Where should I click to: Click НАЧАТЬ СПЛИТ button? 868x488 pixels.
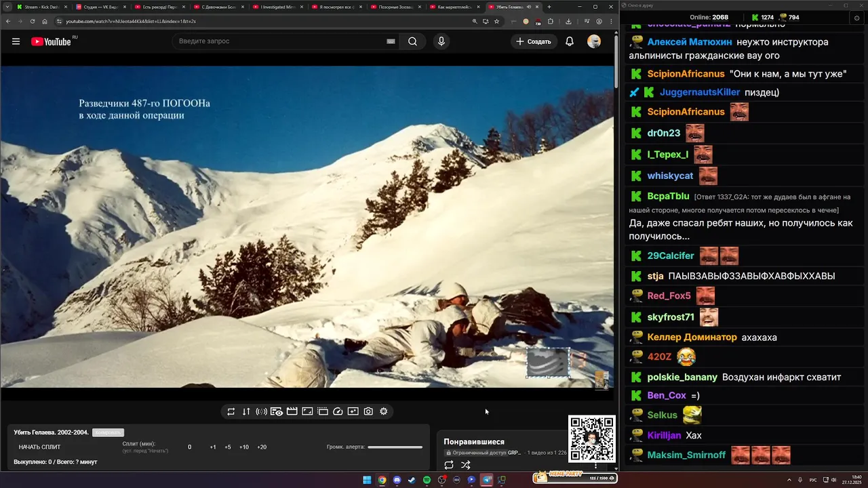[x=39, y=447]
